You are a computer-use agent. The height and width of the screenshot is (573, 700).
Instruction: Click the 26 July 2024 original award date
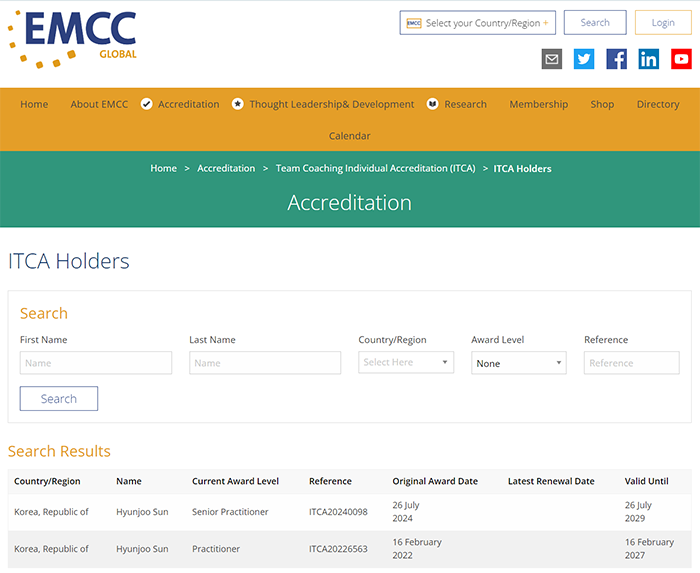pyautogui.click(x=406, y=511)
